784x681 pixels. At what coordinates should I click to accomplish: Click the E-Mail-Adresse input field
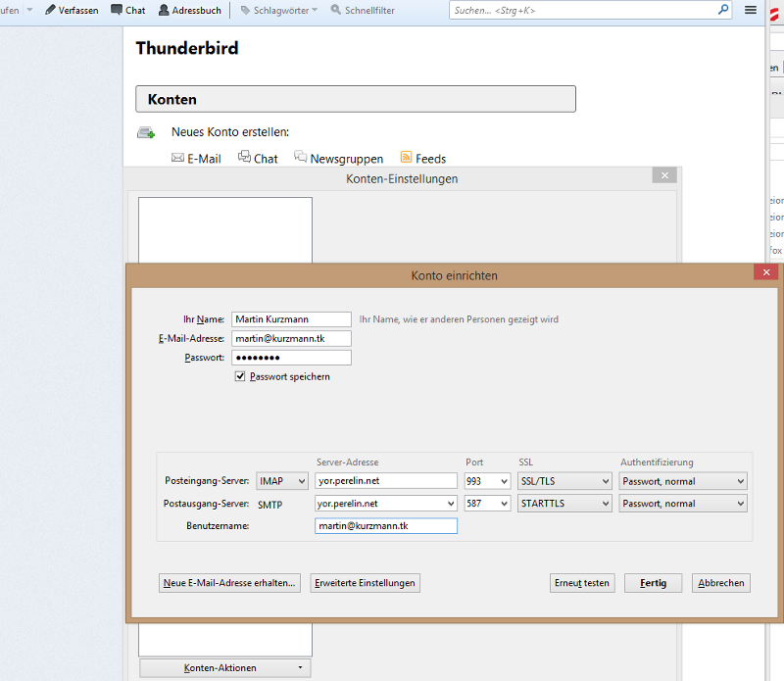(291, 338)
